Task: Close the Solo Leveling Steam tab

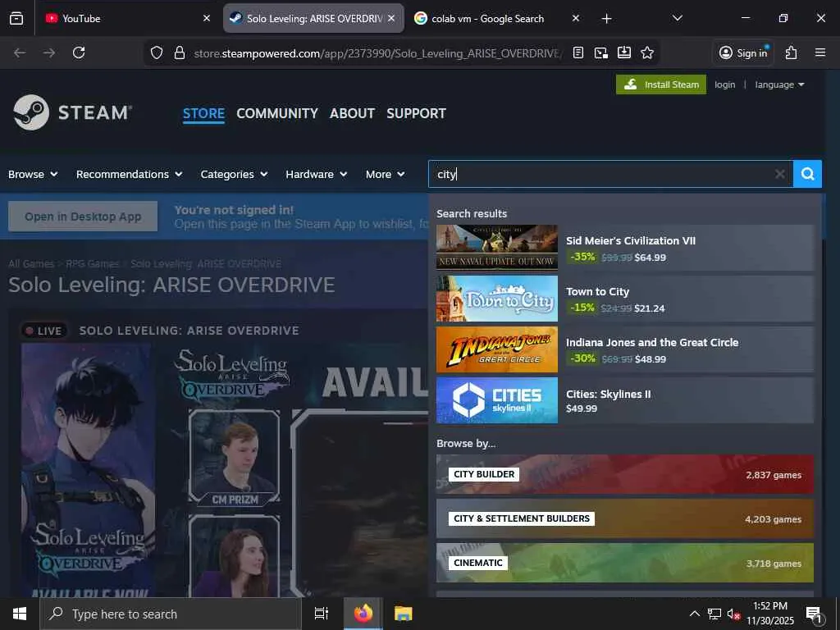Action: coord(391,18)
